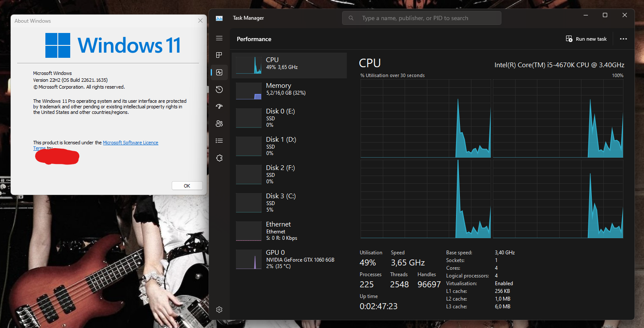Open the Users icon in sidebar
The height and width of the screenshot is (328, 644).
pos(219,124)
